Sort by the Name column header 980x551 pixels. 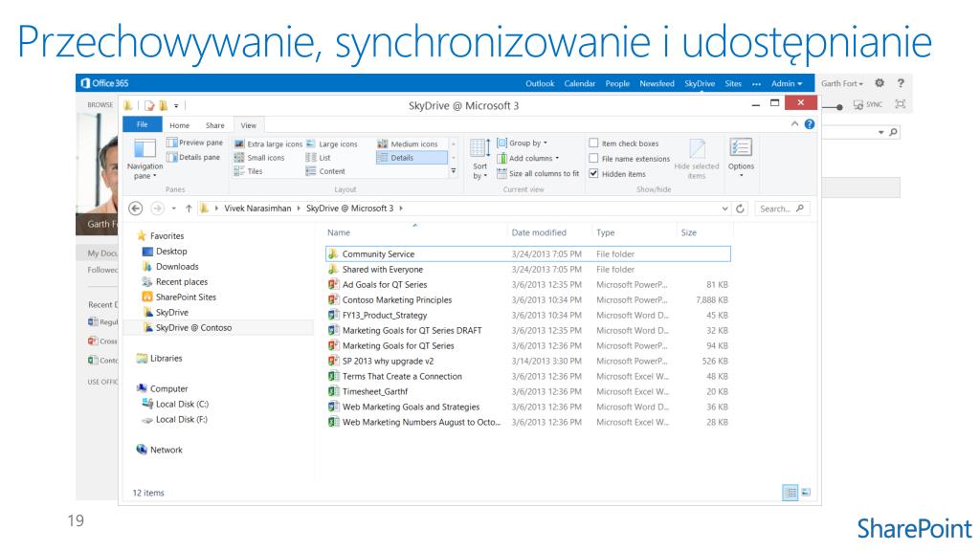[339, 232]
